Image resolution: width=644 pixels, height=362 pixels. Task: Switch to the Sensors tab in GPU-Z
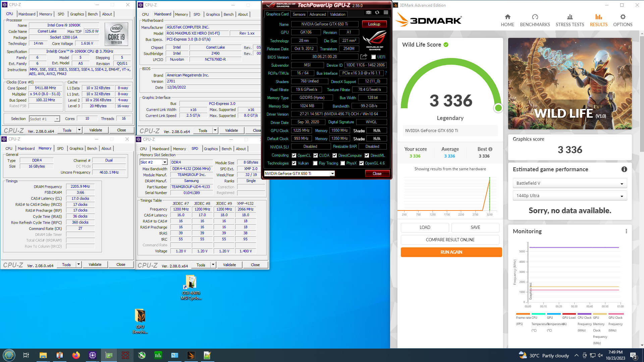click(299, 14)
